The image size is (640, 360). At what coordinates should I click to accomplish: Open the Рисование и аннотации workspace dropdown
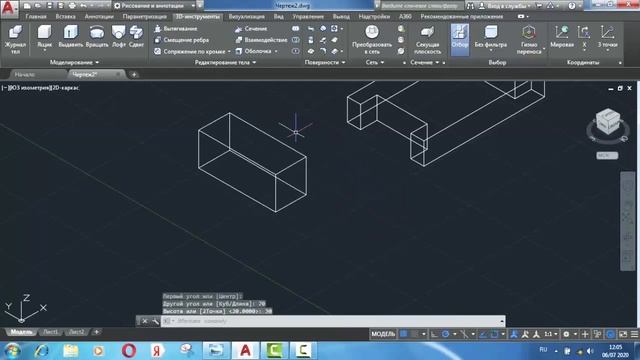[154, 6]
